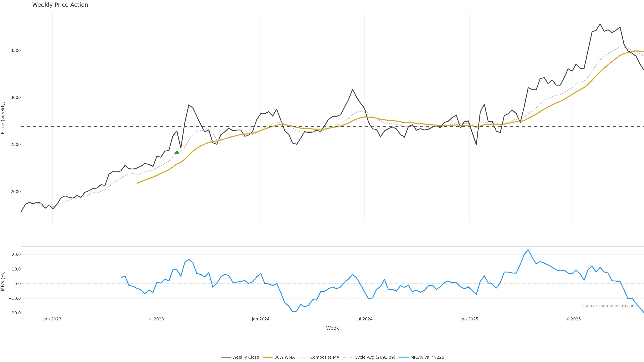Image resolution: width=644 pixels, height=362 pixels.
Task: Click the gold 30W WMA legend line swatch
Action: tap(267, 357)
